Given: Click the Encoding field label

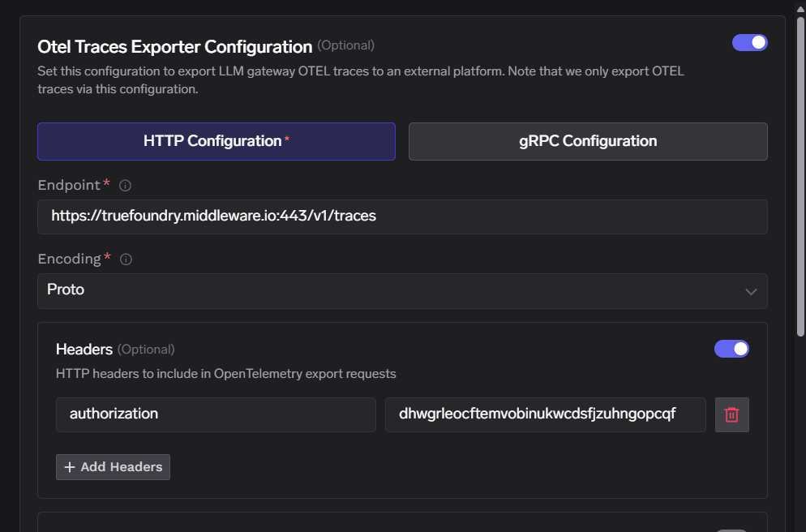Looking at the screenshot, I should click(x=70, y=259).
